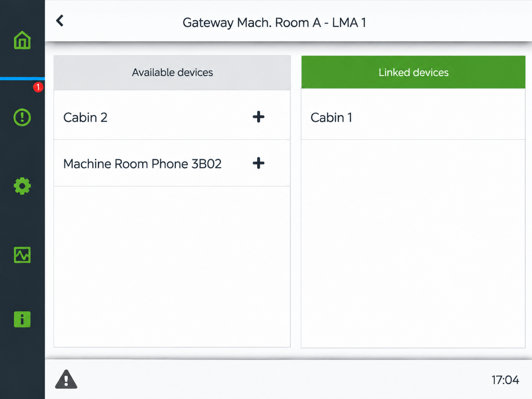Click the empty area in Linked devices panel

click(x=413, y=244)
